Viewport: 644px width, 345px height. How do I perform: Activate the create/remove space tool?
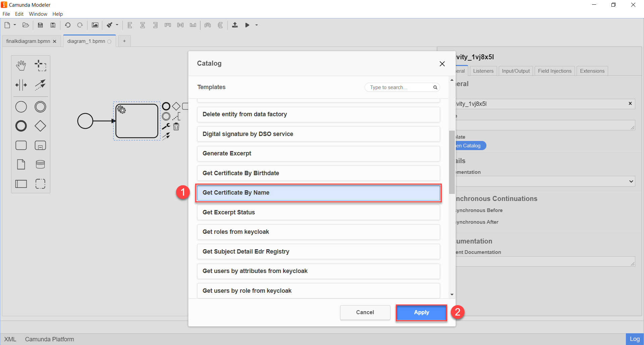21,85
